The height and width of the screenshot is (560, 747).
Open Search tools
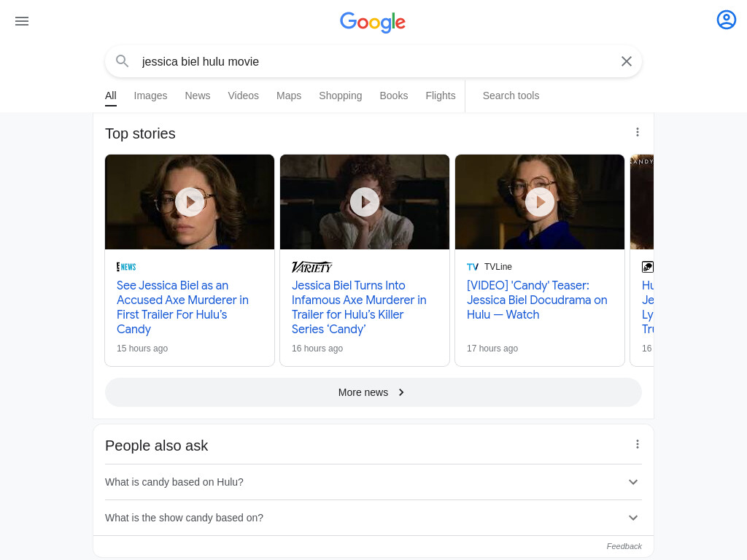511,96
